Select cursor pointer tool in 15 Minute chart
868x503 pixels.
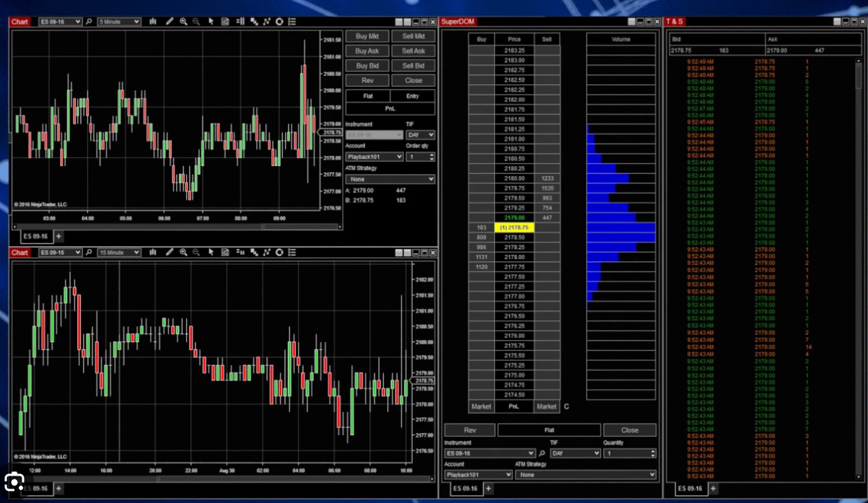tap(211, 253)
